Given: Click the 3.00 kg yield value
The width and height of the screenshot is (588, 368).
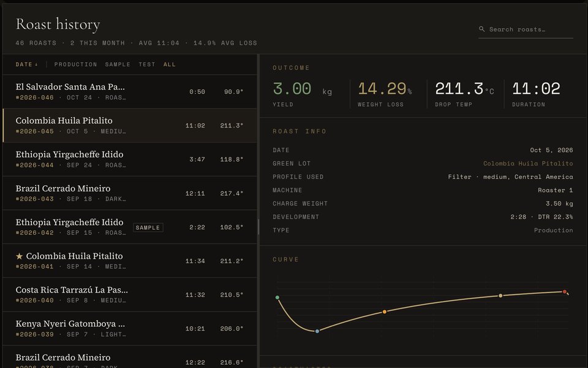Looking at the screenshot, I should pyautogui.click(x=302, y=89).
